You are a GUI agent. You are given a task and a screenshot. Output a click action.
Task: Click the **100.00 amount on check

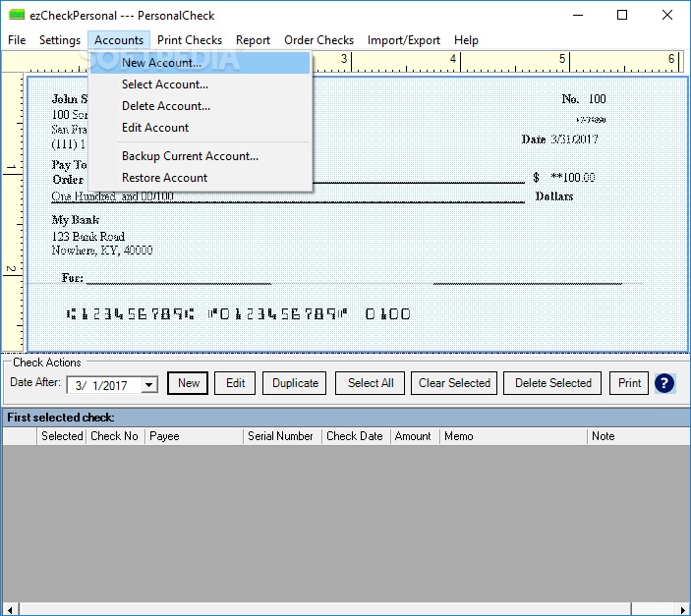click(572, 178)
